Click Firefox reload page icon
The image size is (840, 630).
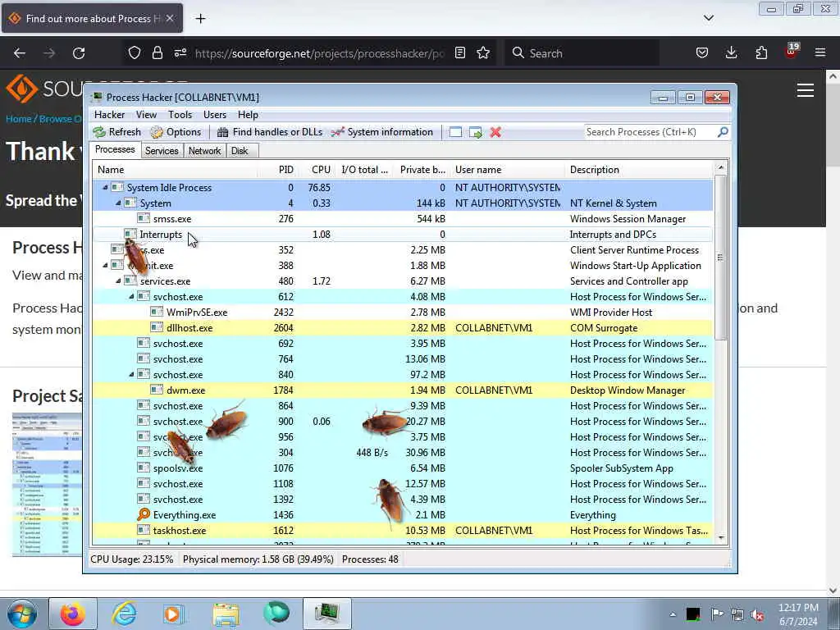pyautogui.click(x=79, y=53)
